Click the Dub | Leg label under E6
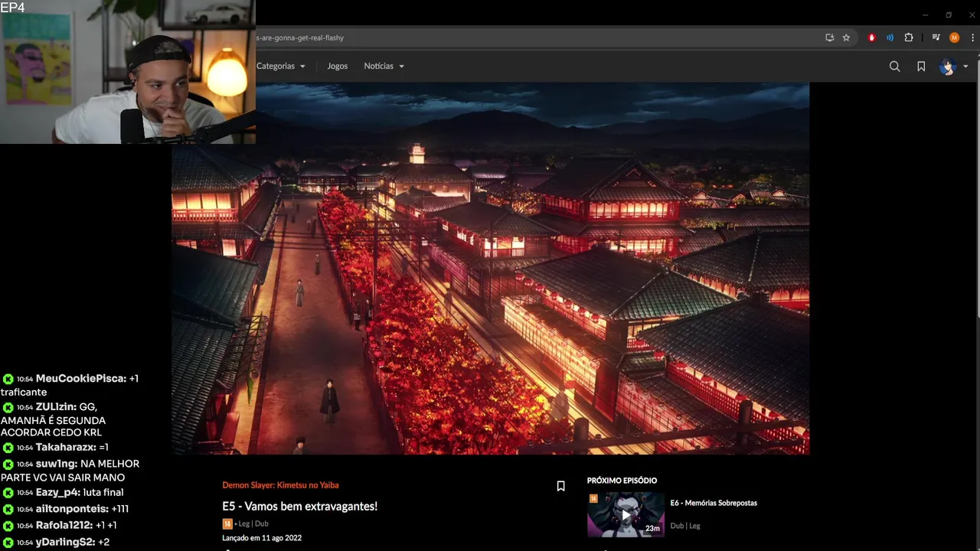This screenshot has height=551, width=980. tap(685, 526)
